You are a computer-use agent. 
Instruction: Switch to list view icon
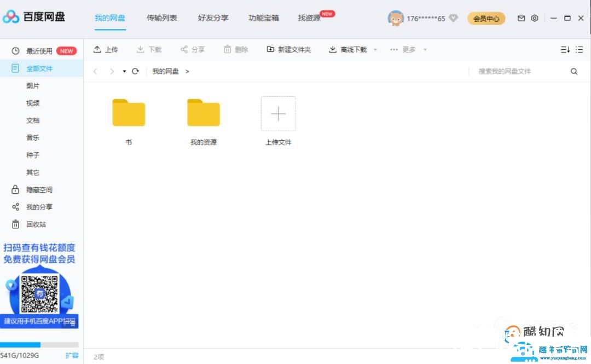click(x=580, y=49)
